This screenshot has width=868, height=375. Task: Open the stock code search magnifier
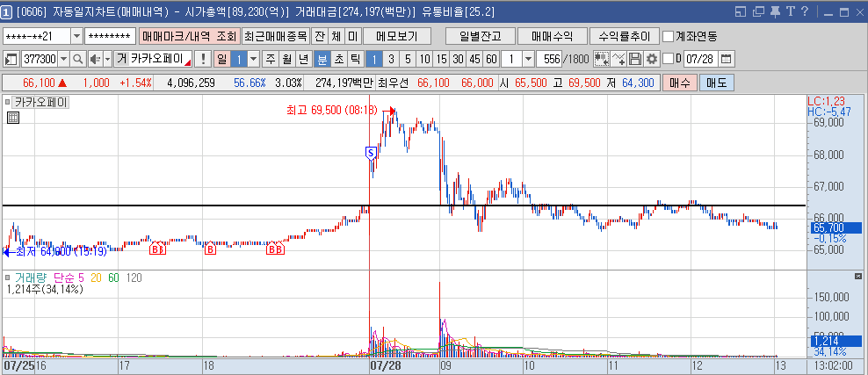coord(77,59)
